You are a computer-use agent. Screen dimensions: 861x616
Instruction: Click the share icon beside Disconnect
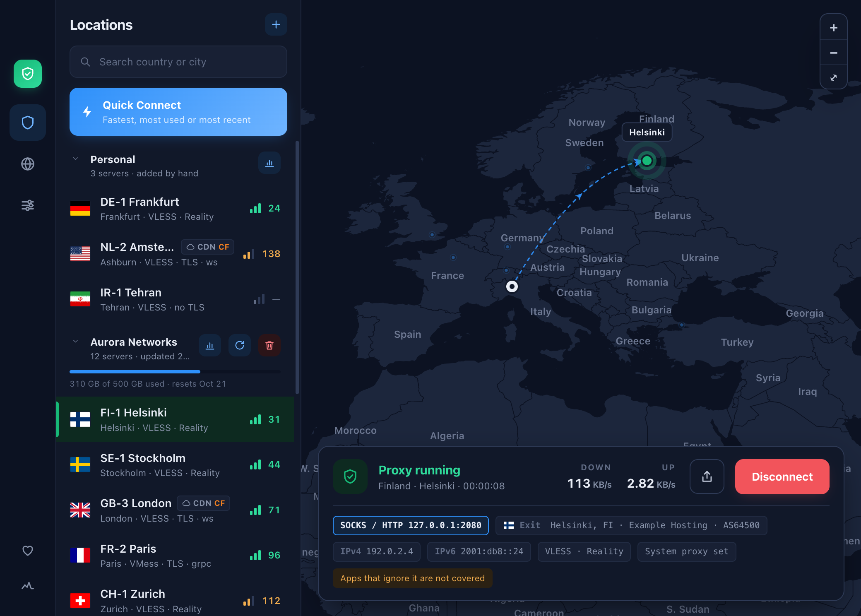pos(707,476)
